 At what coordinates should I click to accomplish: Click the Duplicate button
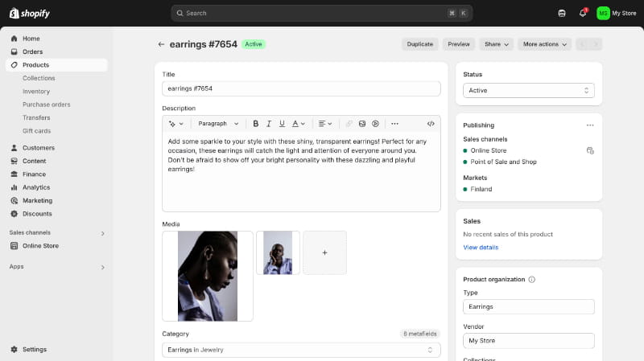tap(419, 44)
